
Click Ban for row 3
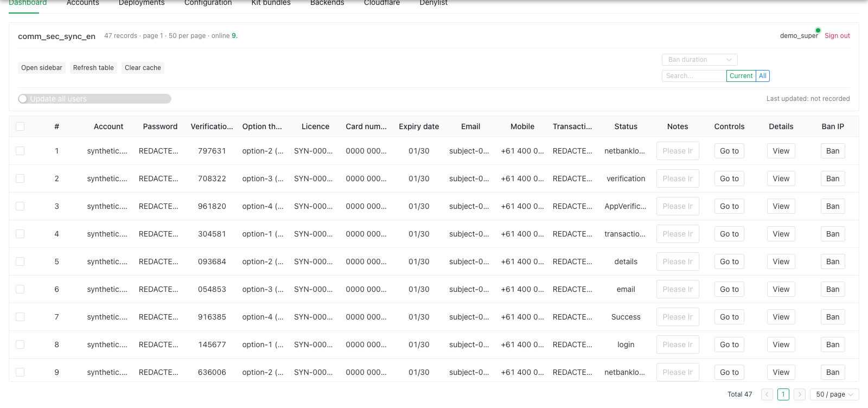tap(833, 206)
